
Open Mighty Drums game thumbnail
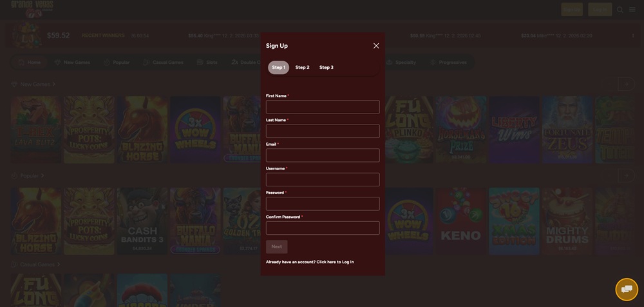tap(567, 221)
